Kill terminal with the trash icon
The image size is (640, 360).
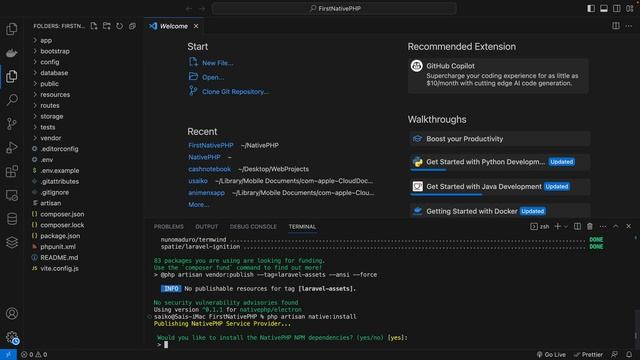[x=590, y=226]
